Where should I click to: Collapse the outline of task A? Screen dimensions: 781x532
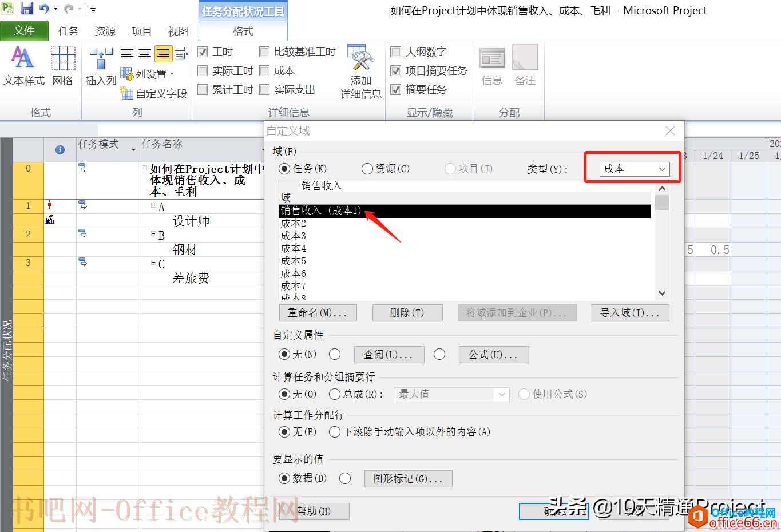(x=154, y=205)
